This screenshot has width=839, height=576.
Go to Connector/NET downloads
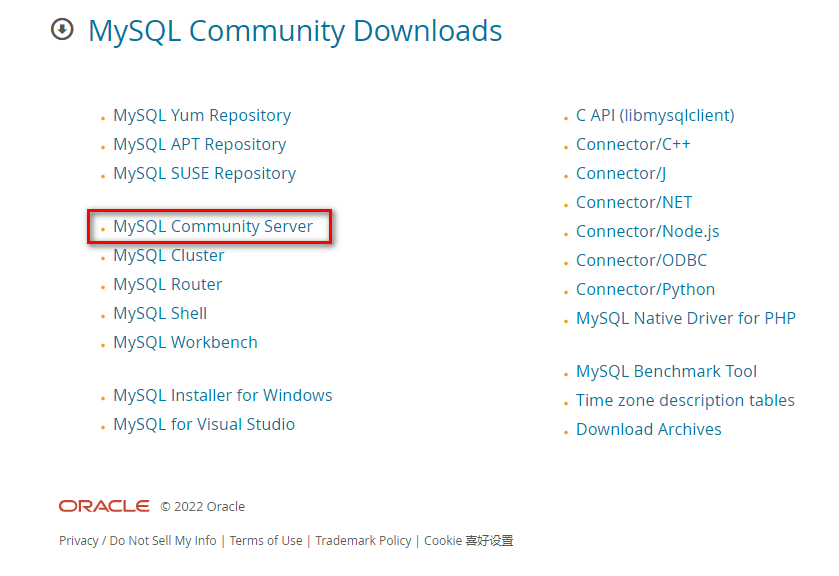[x=634, y=202]
